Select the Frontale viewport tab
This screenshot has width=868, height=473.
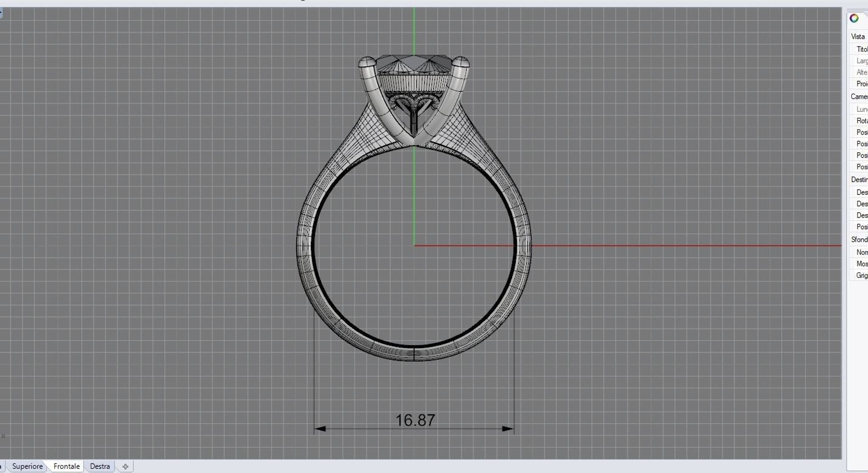click(66, 466)
